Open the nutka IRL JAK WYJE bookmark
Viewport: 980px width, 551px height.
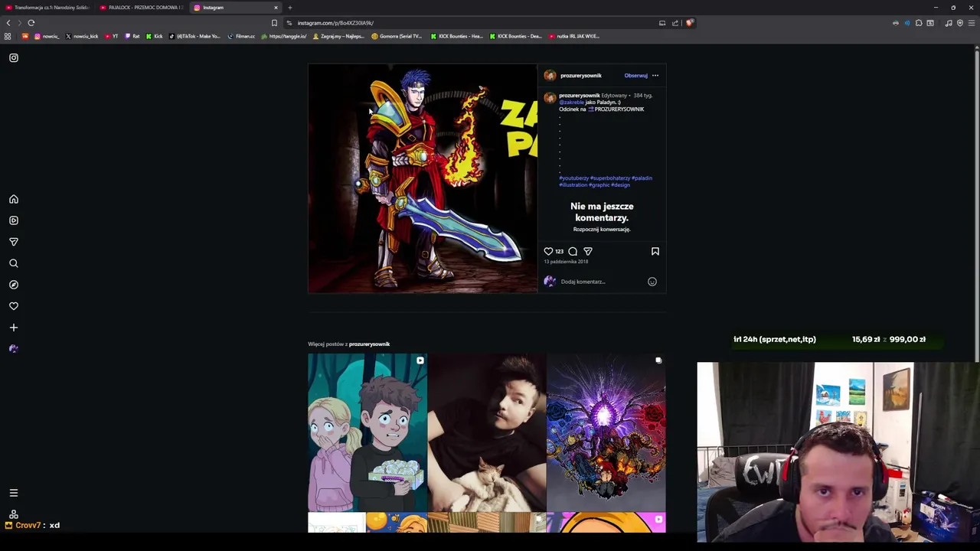coord(573,36)
